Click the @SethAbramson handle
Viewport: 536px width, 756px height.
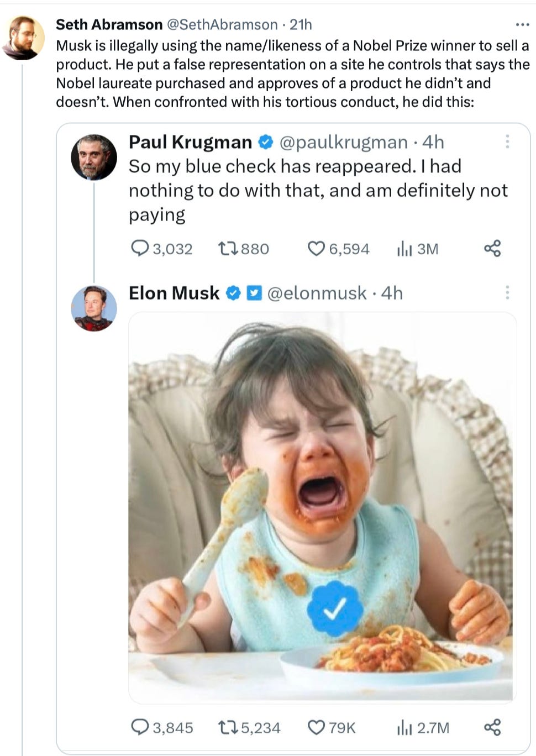pyautogui.click(x=222, y=25)
